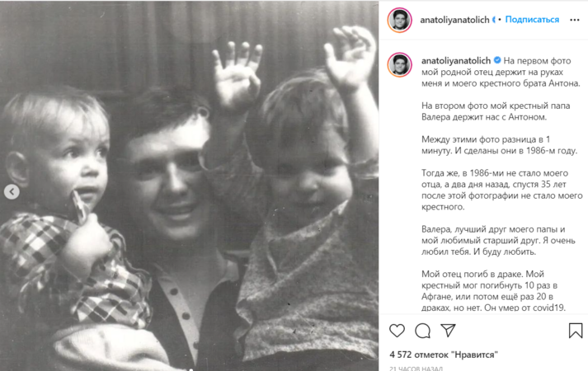This screenshot has height=371, width=588.
Task: Open the profile avatar in the post header
Action: [399, 20]
